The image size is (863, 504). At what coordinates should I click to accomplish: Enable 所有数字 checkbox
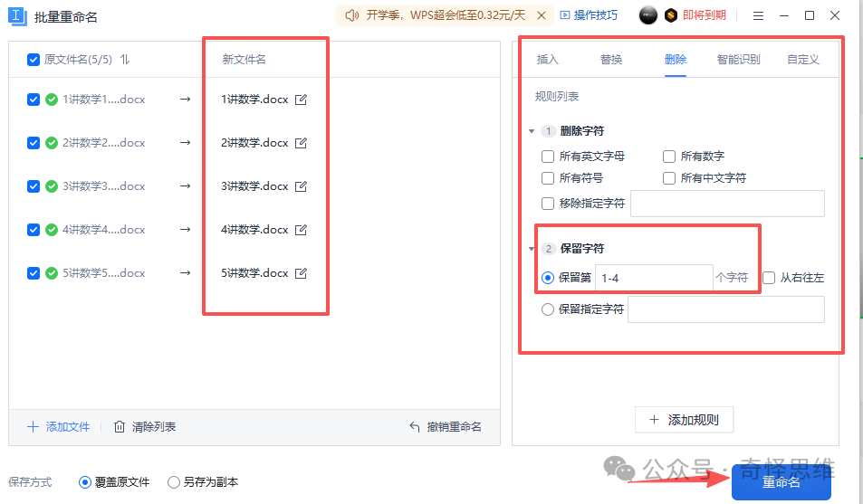pyautogui.click(x=669, y=157)
